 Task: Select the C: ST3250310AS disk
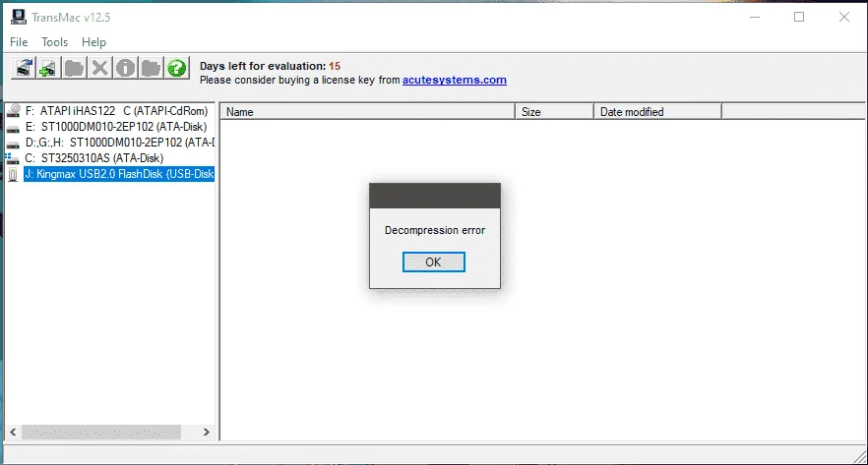pos(94,158)
